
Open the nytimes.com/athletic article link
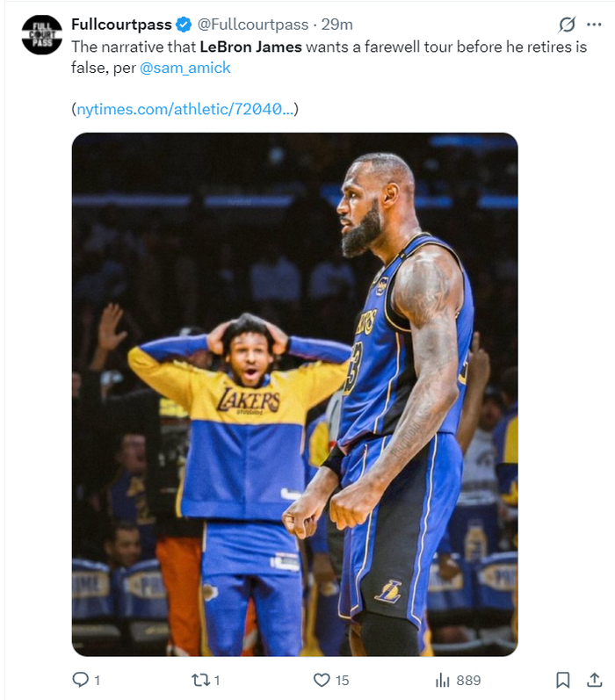click(x=185, y=109)
